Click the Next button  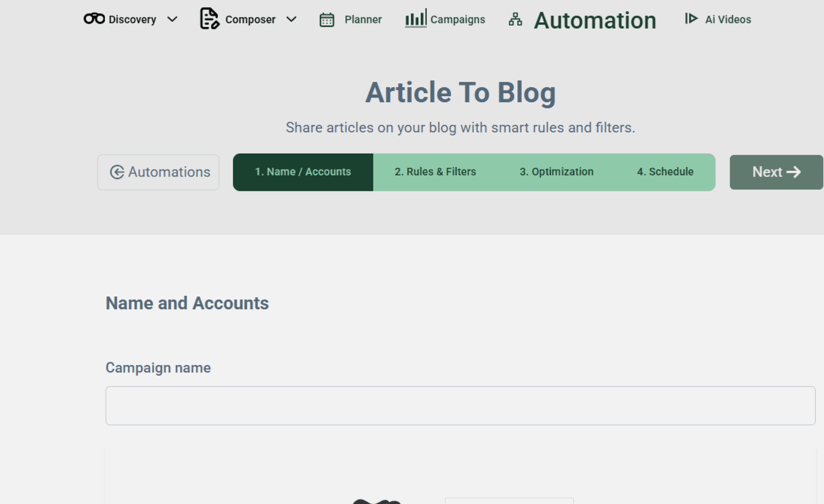point(776,172)
